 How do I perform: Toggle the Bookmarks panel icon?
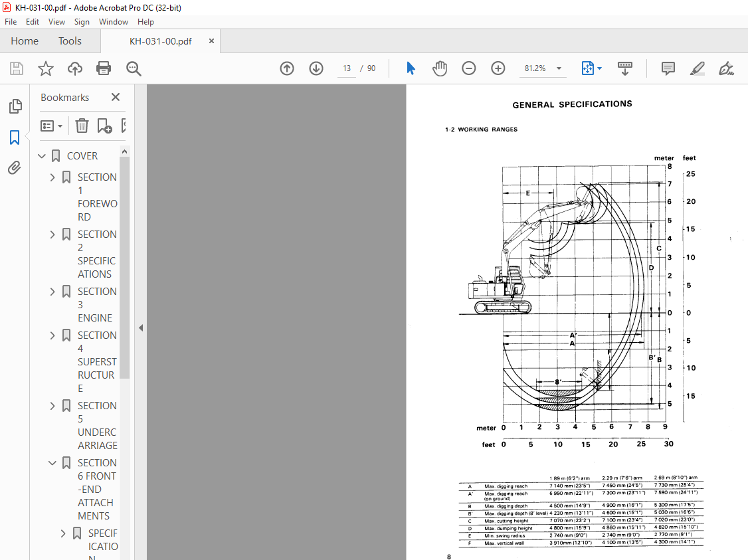click(15, 138)
